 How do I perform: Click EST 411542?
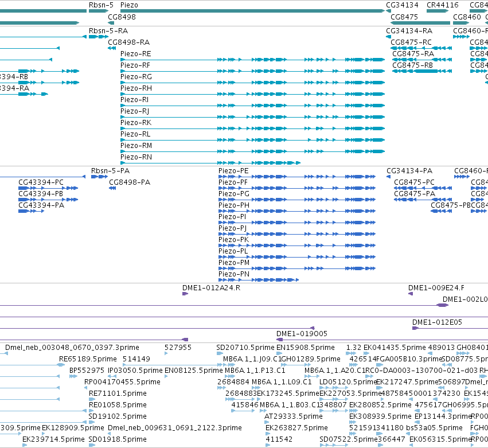[x=279, y=439]
